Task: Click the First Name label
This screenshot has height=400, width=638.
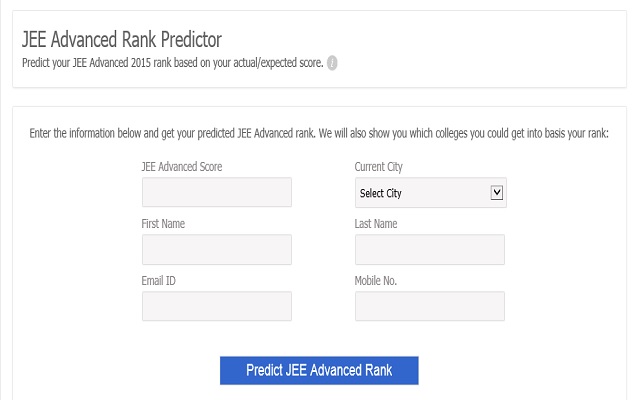Action: 163,224
